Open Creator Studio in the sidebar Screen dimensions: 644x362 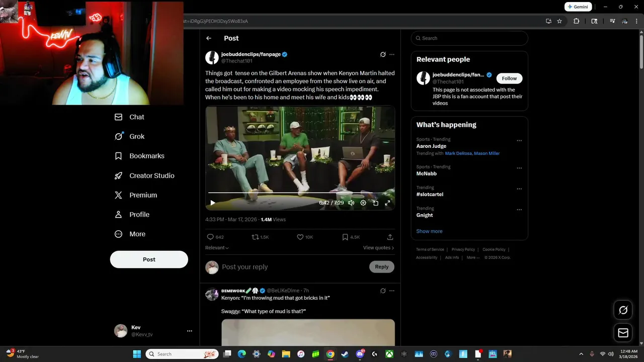coord(144,175)
